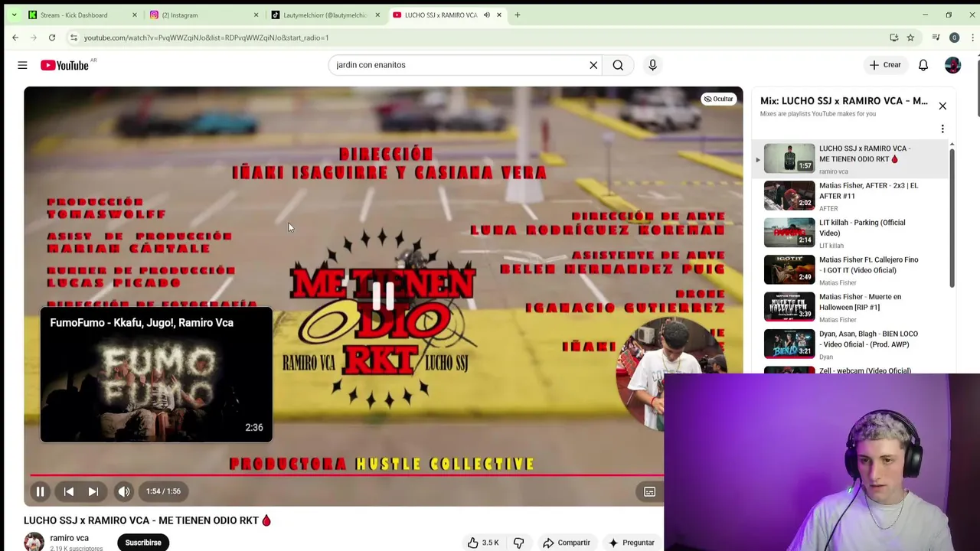Open the FumoFumo suggested video card
The height and width of the screenshot is (551, 980).
[x=156, y=375]
